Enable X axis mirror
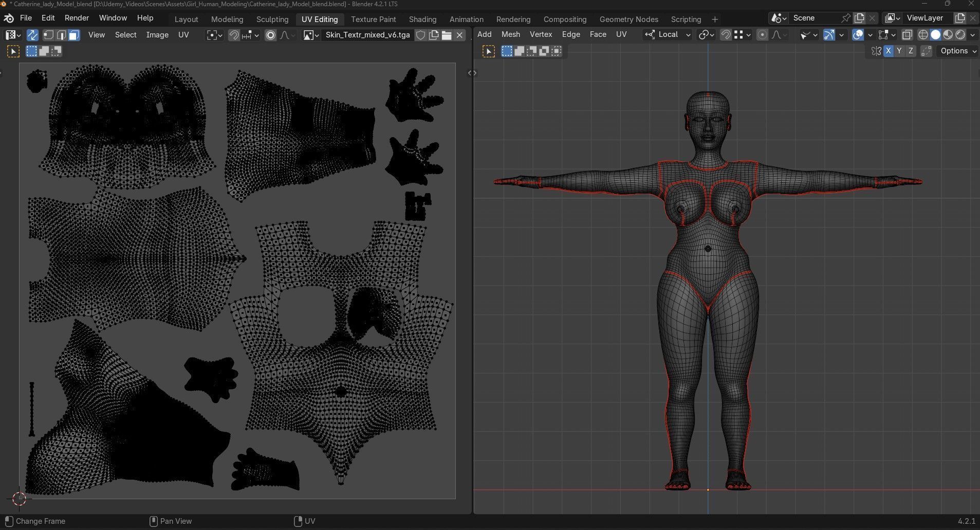Image resolution: width=980 pixels, height=530 pixels. pyautogui.click(x=888, y=51)
